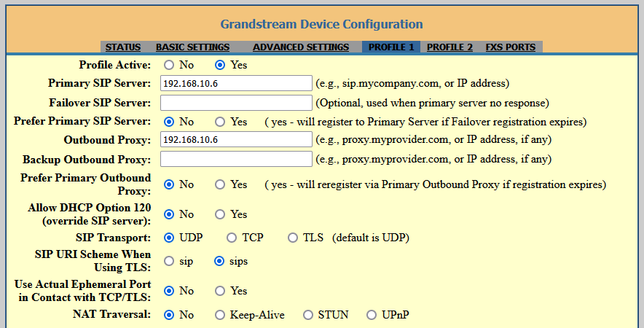Select TCP as SIP Transport
The image size is (644, 328).
[232, 238]
